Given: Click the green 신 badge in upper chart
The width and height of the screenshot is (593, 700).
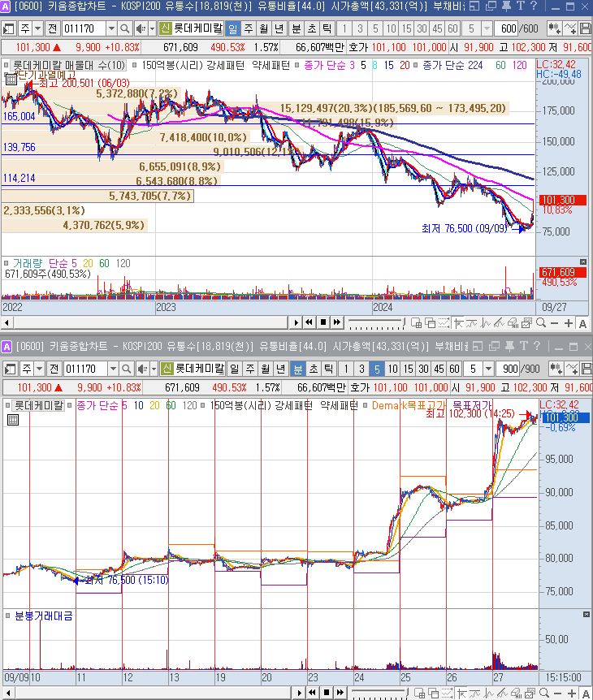Looking at the screenshot, I should click(x=165, y=28).
